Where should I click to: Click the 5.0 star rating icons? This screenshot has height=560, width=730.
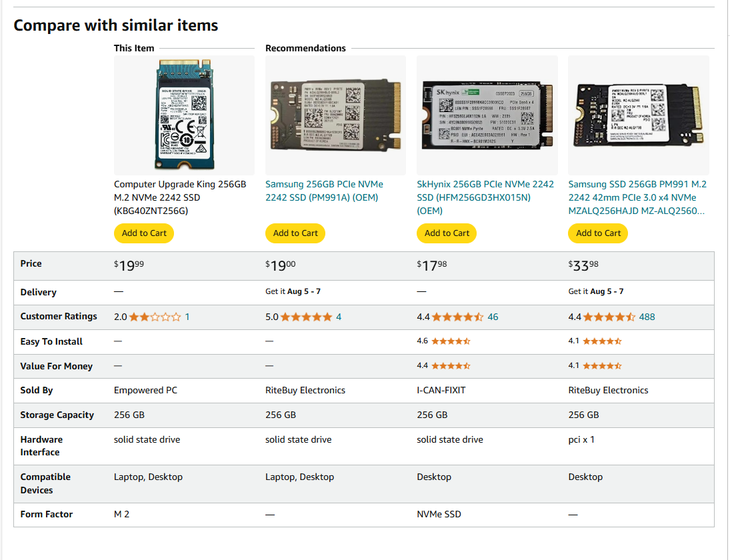(x=307, y=317)
